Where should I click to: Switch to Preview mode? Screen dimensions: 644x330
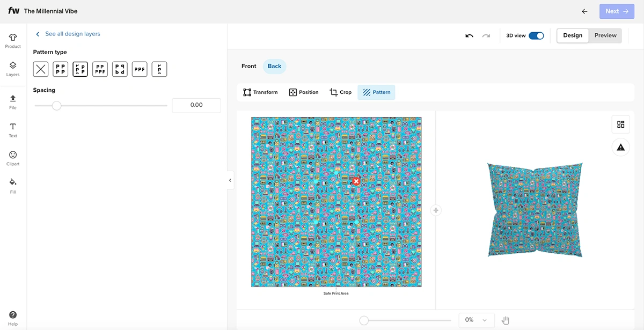[605, 35]
